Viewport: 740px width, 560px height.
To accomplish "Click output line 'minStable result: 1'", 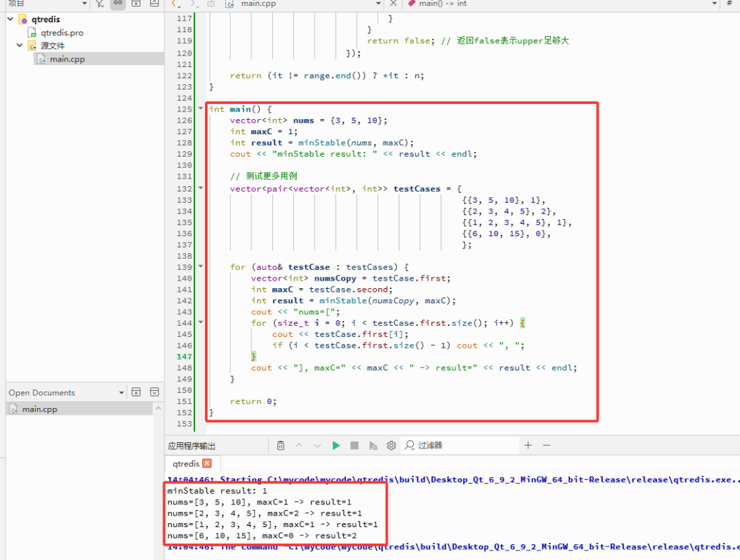I will (x=217, y=491).
